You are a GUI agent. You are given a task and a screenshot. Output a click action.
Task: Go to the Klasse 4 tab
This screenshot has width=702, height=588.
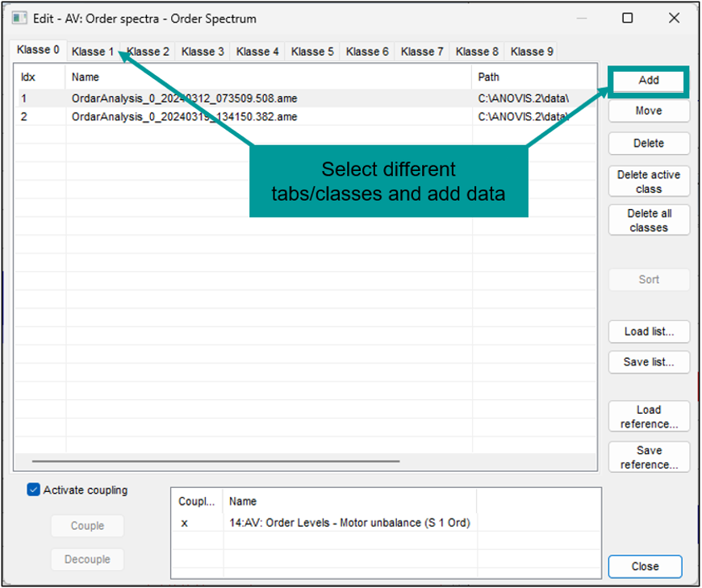tap(257, 52)
